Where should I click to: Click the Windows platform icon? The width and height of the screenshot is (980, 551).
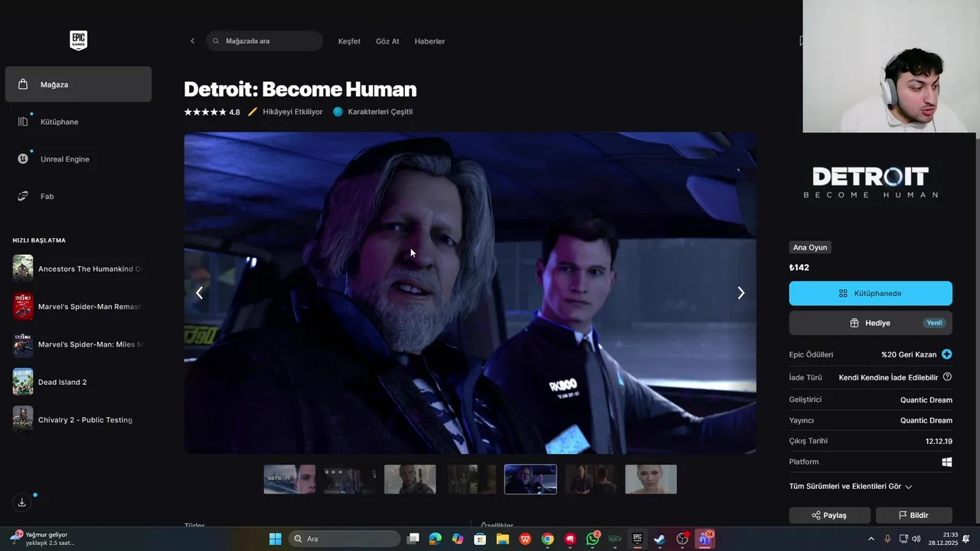pos(947,462)
